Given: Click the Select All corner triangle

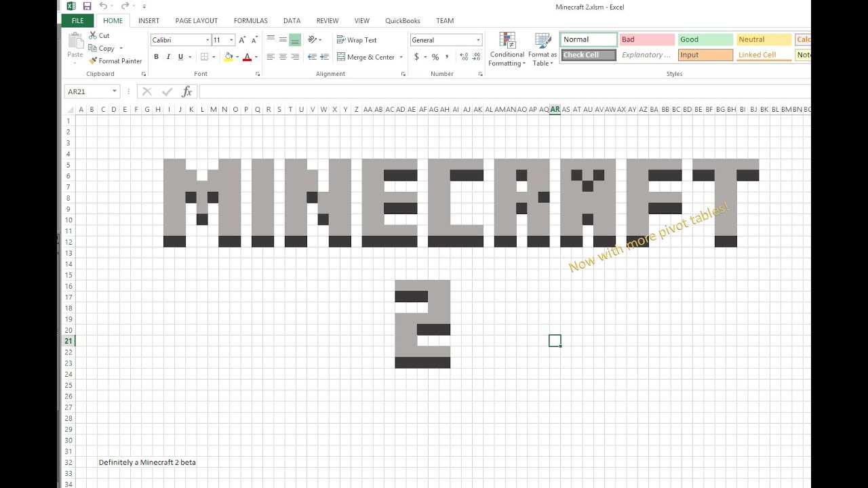Looking at the screenshot, I should tap(70, 109).
